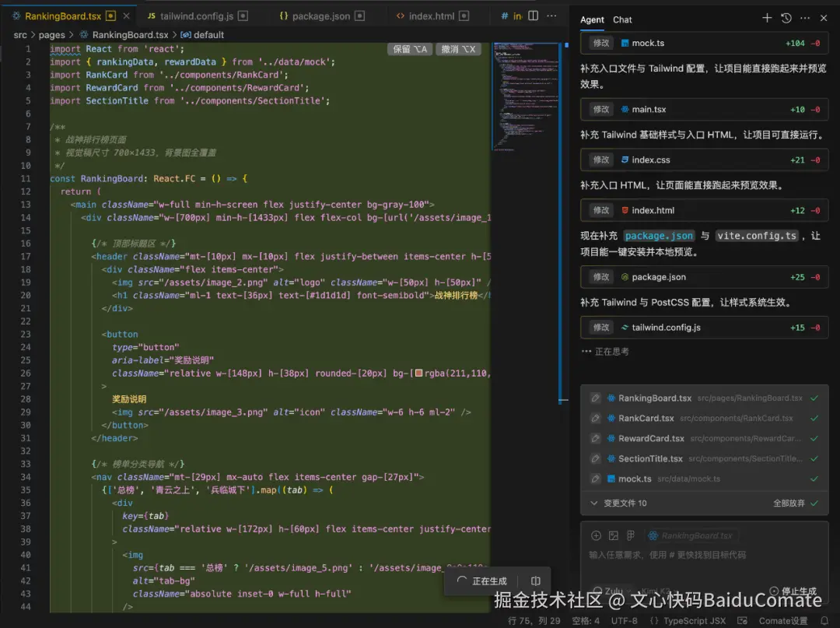Click UTF-8 encoding in status bar
Screen dimensions: 840x628
tap(624, 620)
